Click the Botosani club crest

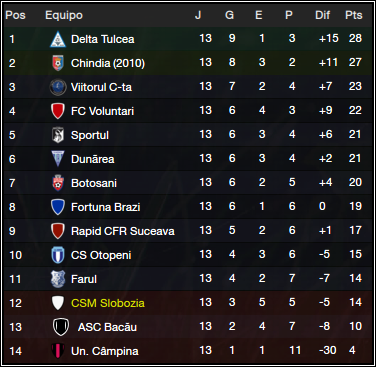[x=58, y=183]
